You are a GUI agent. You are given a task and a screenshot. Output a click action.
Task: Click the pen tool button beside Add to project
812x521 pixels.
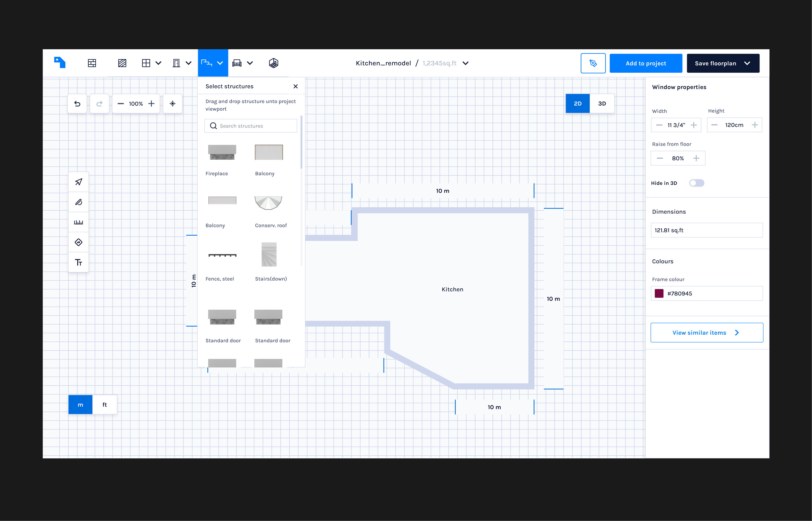pos(593,63)
